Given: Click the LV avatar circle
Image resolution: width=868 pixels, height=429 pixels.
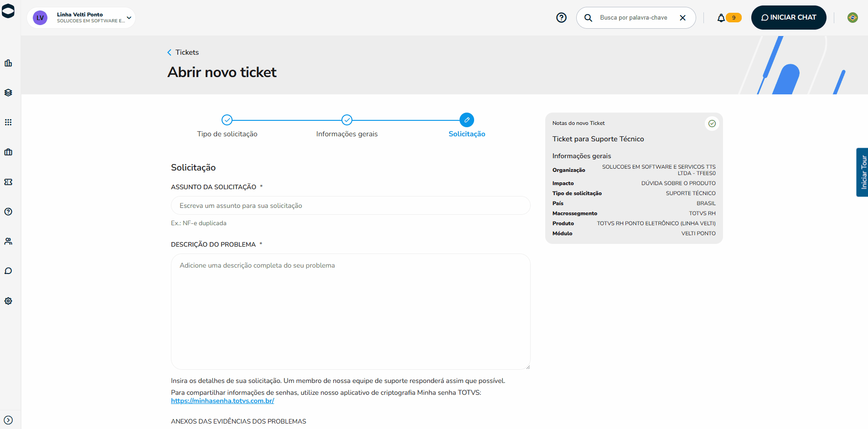Looking at the screenshot, I should click(40, 18).
